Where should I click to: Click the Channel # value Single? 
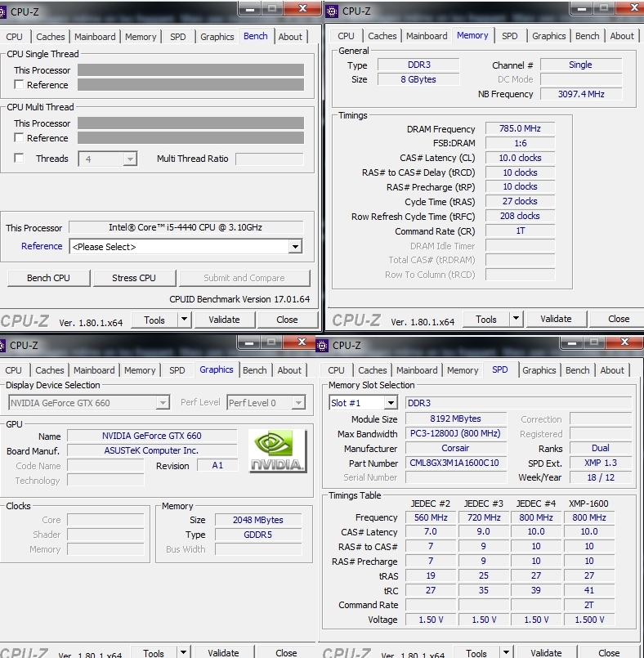[581, 65]
